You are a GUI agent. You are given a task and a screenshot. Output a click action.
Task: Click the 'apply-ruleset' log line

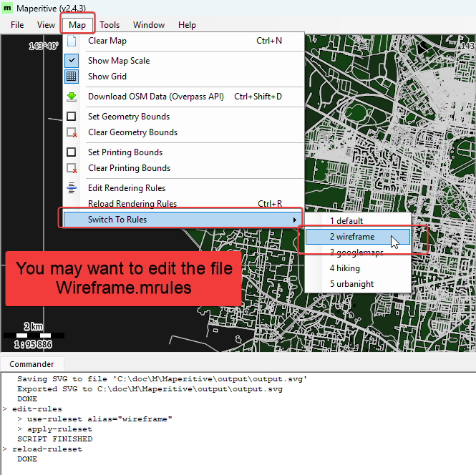pyautogui.click(x=59, y=429)
